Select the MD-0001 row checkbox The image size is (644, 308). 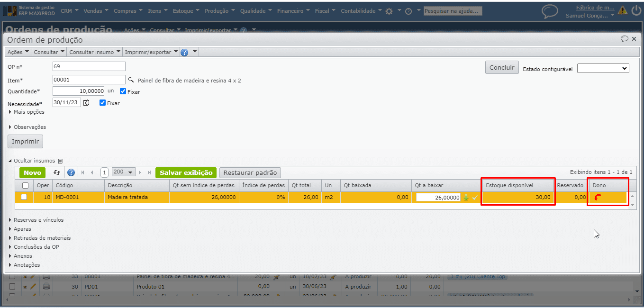tap(24, 197)
